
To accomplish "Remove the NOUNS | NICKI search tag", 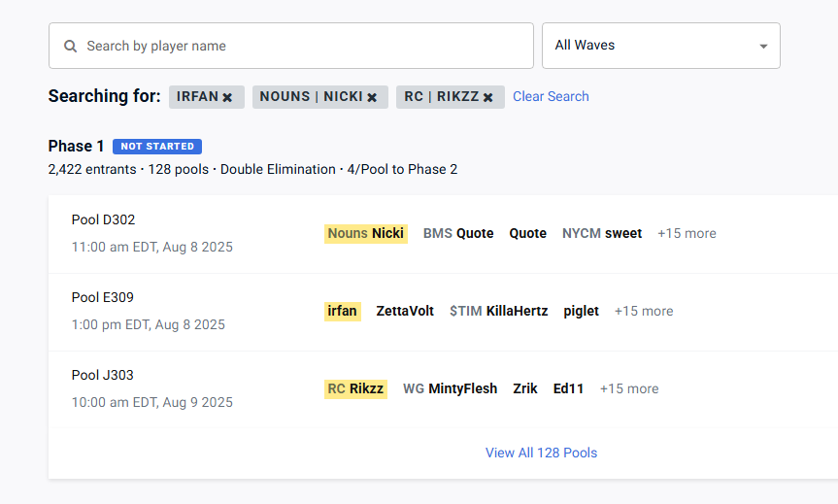I will pyautogui.click(x=372, y=97).
